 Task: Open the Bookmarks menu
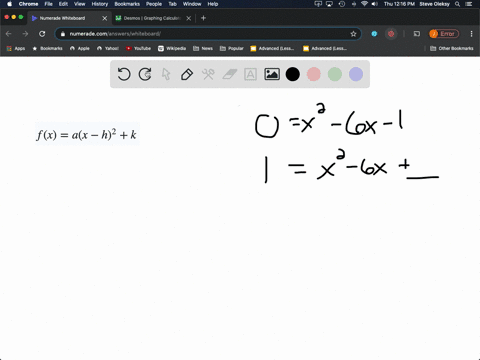127,4
